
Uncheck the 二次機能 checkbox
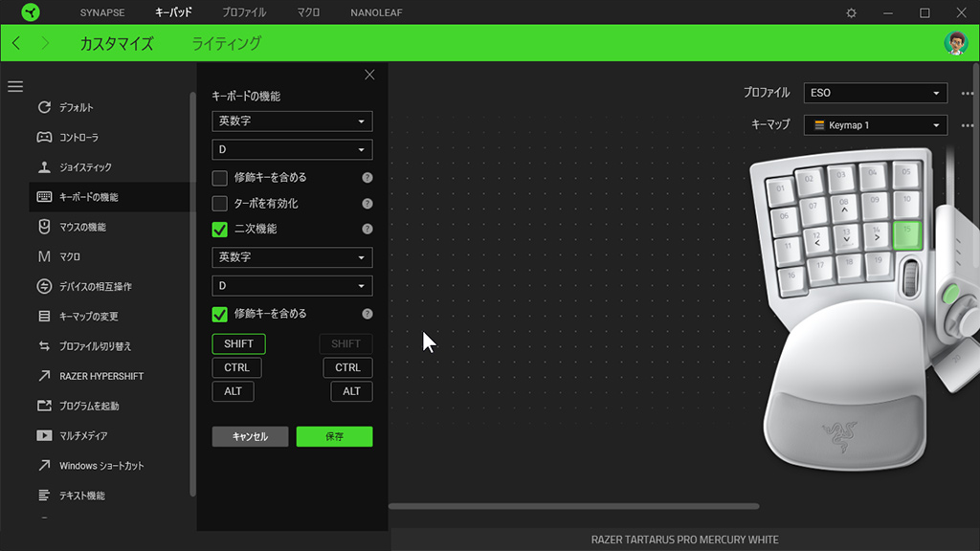219,230
